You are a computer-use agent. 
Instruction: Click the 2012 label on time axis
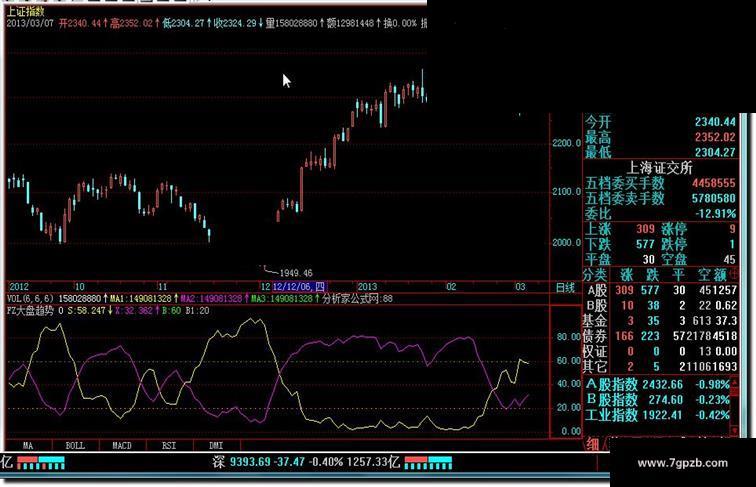[x=19, y=287]
